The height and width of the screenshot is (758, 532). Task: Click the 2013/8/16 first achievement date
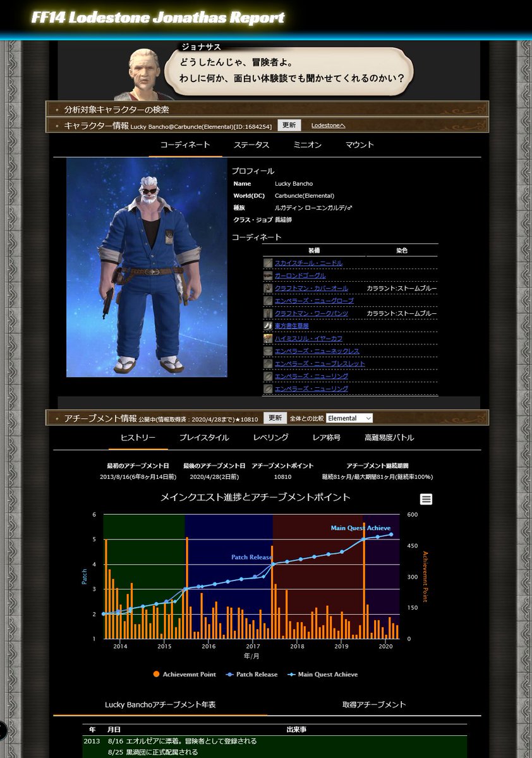(x=138, y=477)
